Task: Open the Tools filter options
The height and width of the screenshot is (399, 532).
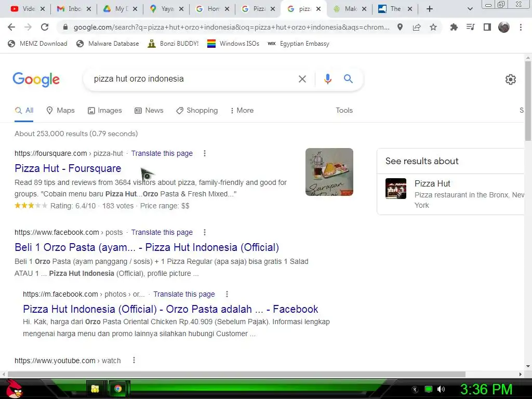Action: coord(344,111)
